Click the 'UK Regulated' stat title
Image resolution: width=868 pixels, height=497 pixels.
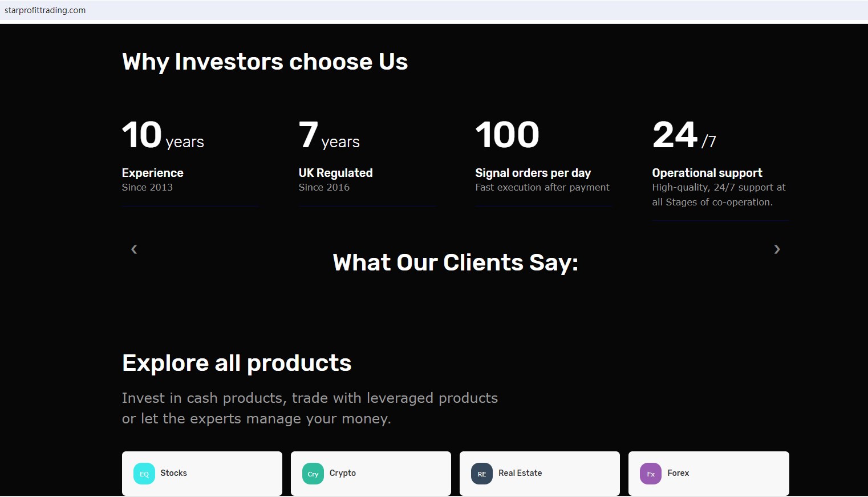pyautogui.click(x=335, y=173)
